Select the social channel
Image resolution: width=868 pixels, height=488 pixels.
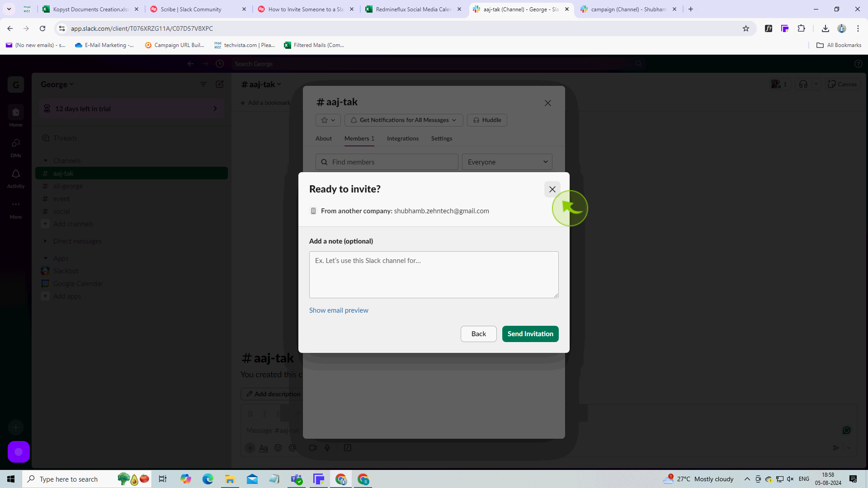coord(61,211)
